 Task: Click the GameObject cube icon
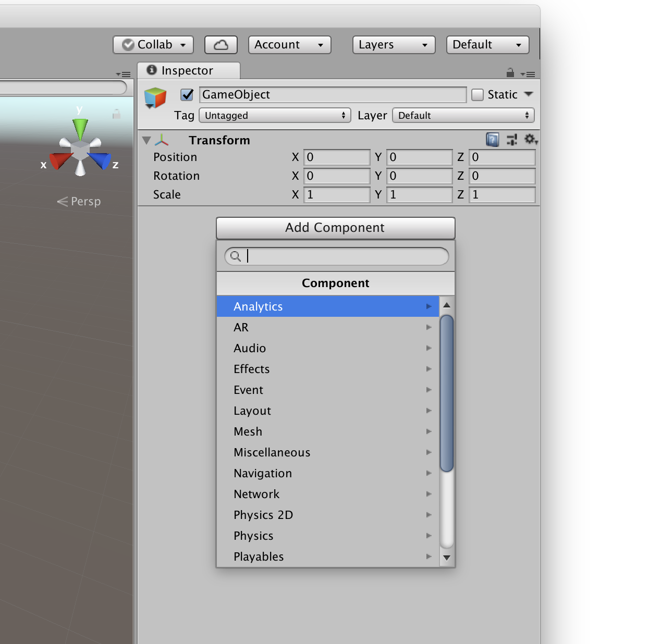pos(155,97)
